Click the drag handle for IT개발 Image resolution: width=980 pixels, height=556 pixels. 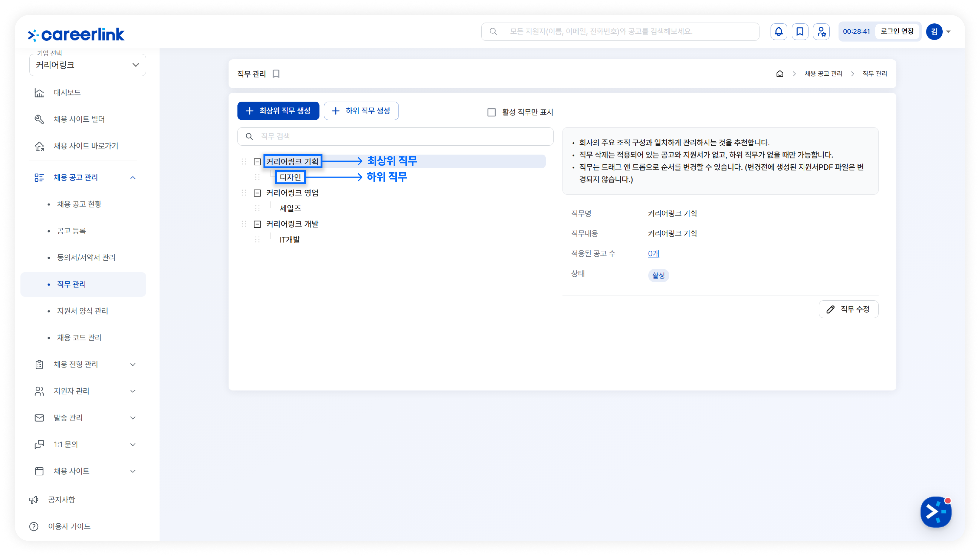[257, 240]
